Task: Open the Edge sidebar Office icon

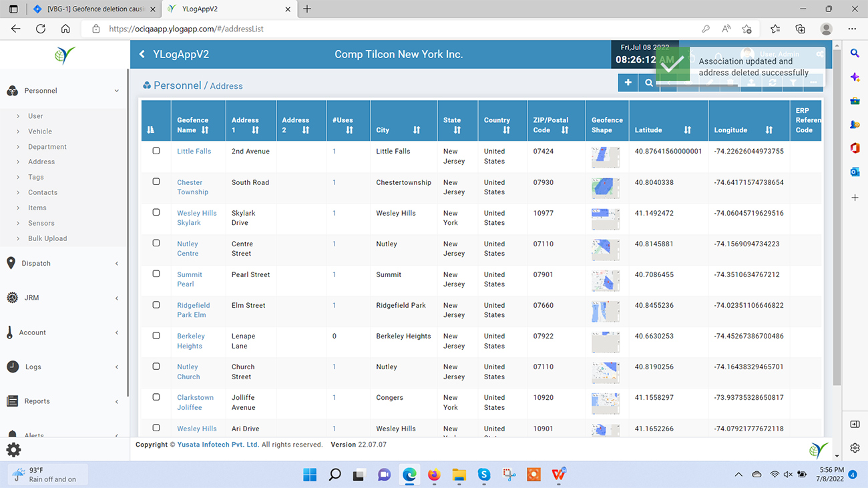Action: (x=855, y=148)
